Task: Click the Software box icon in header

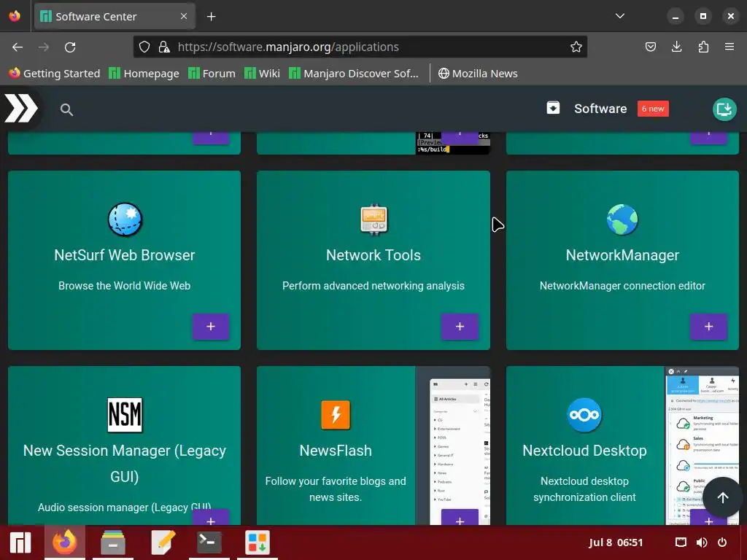Action: (553, 108)
